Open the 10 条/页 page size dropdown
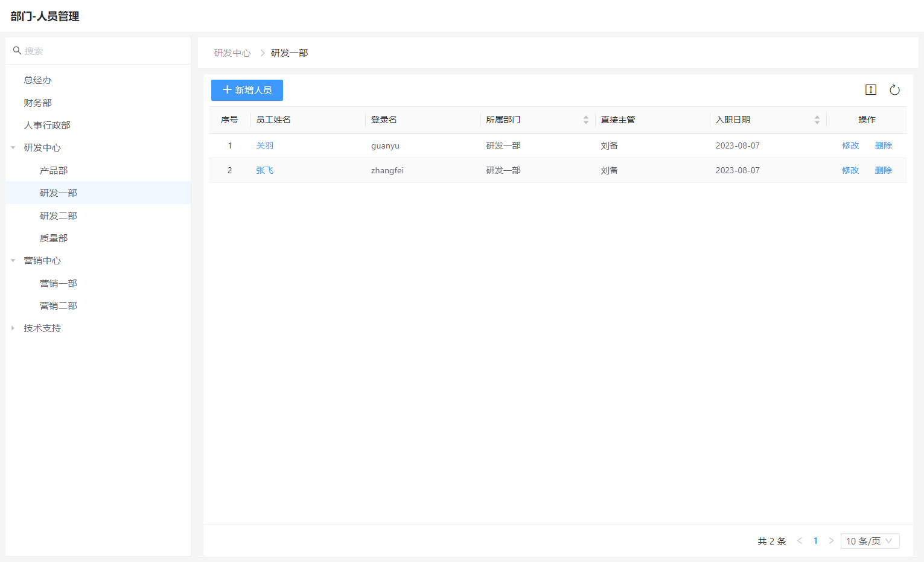The image size is (924, 562). coord(869,541)
